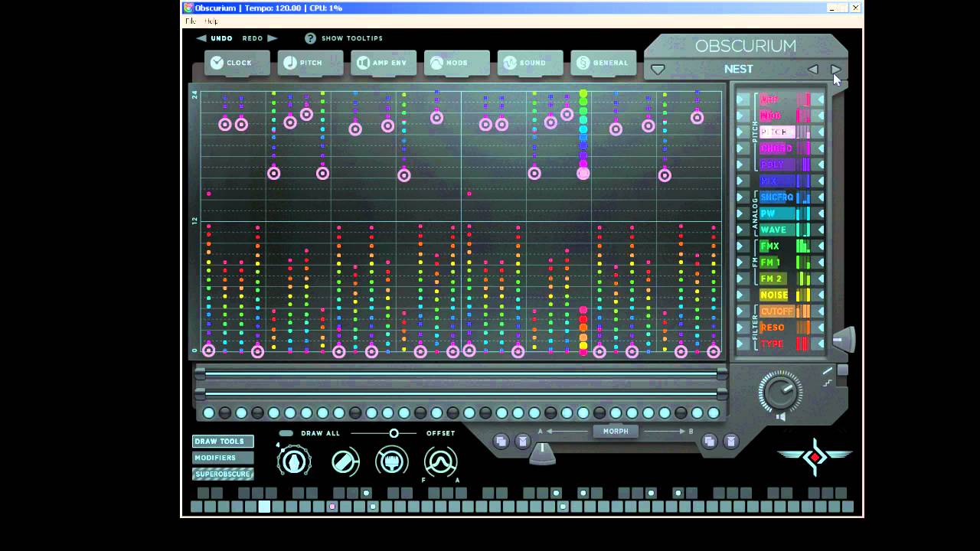Image resolution: width=980 pixels, height=551 pixels.
Task: Open the File menu
Action: [191, 21]
